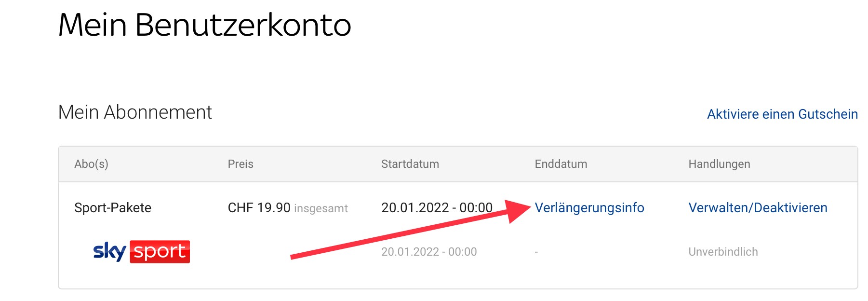
Task: Click the grey start date beside the Sky Sport logo
Action: pos(428,252)
